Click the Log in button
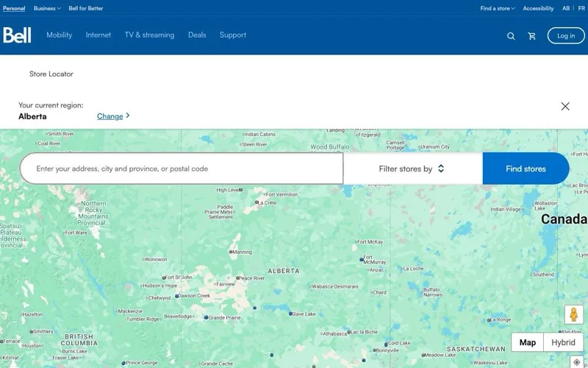 566,35
